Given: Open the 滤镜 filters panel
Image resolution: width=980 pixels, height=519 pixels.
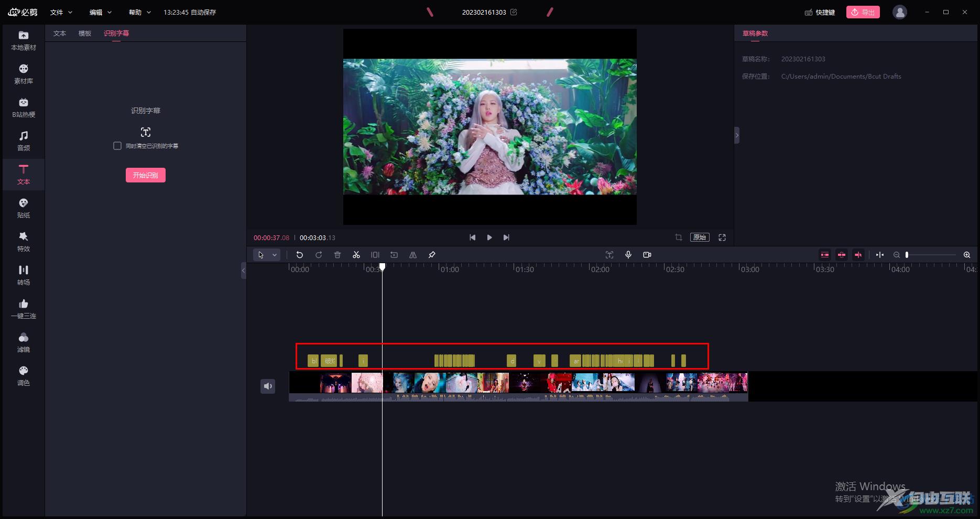Looking at the screenshot, I should (x=24, y=342).
